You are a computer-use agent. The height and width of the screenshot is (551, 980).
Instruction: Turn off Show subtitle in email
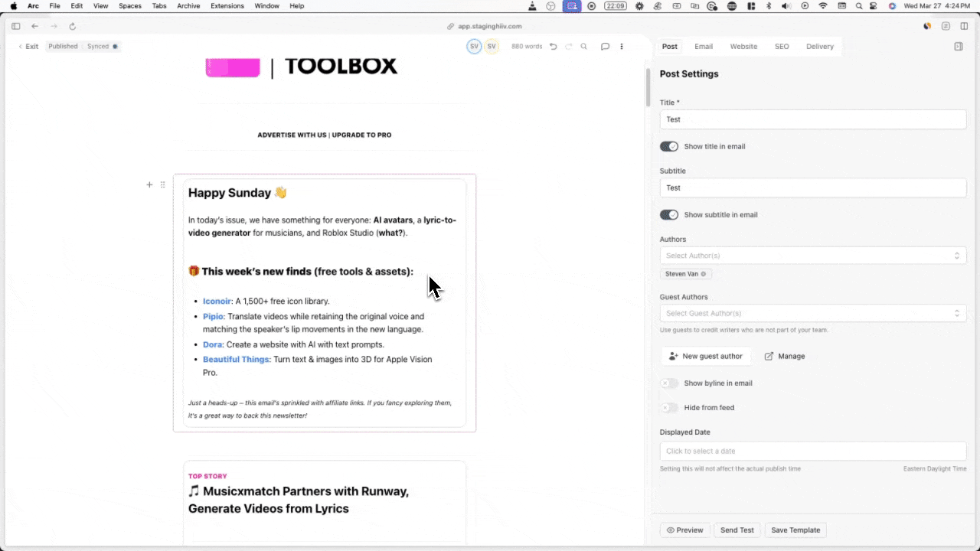coord(669,215)
